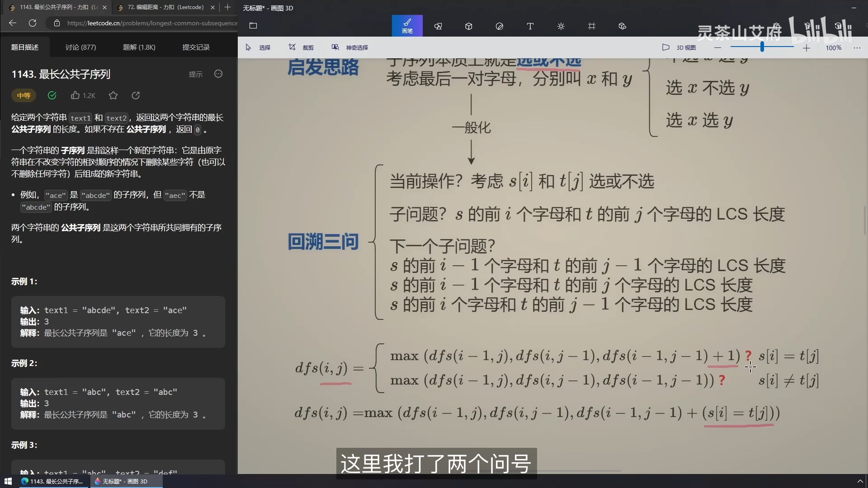Open a new browser tab
This screenshot has width=868, height=488.
tap(228, 7)
